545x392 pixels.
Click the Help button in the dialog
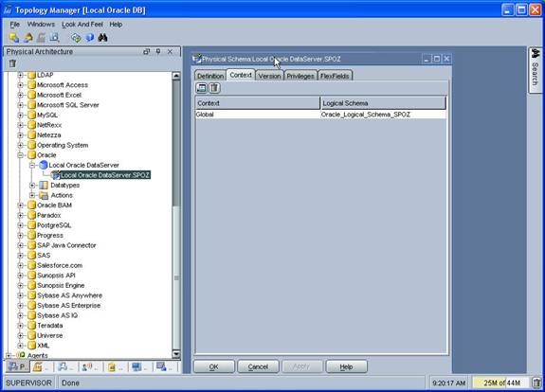click(346, 366)
